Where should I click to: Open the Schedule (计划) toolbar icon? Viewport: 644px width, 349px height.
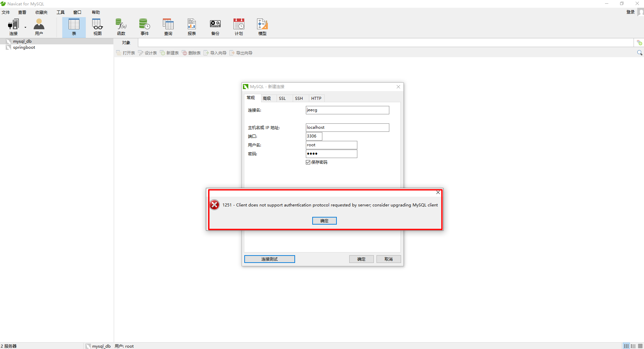[x=239, y=27]
